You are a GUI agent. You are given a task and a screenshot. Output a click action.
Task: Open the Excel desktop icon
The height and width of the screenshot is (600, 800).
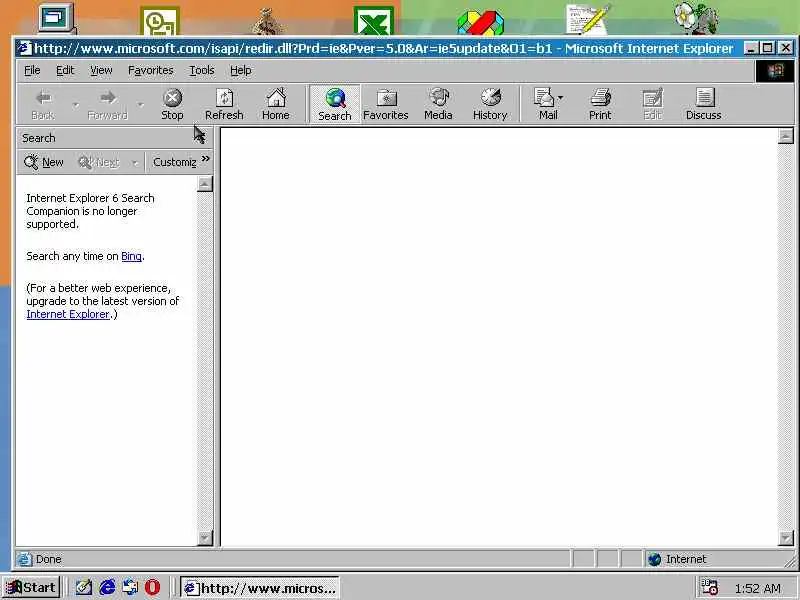pos(373,20)
